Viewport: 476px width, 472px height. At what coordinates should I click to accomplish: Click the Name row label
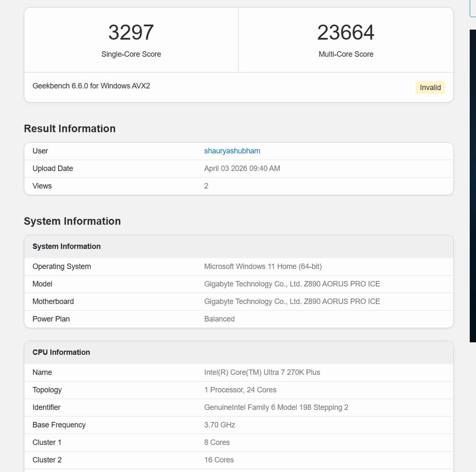click(42, 372)
